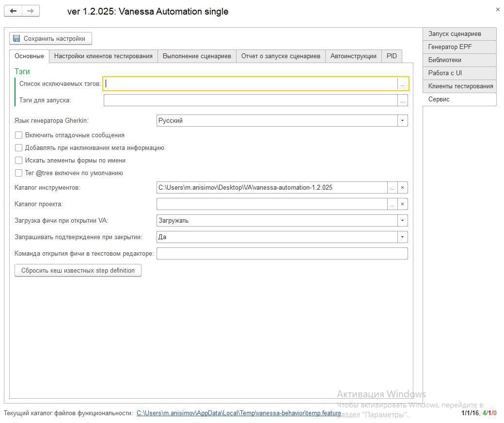This screenshot has width=504, height=423.
Task: Expand the Язык генератора Gherkin dropdown
Action: [x=402, y=121]
